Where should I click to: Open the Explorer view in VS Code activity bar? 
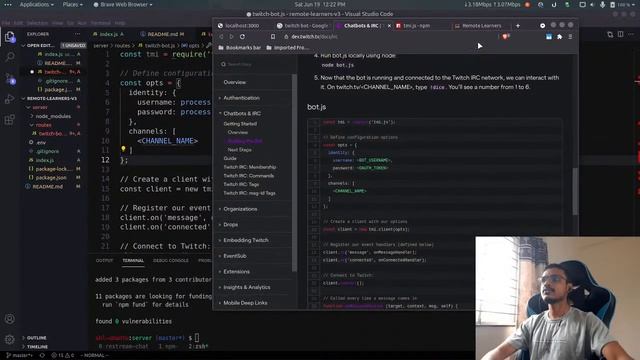point(10,37)
